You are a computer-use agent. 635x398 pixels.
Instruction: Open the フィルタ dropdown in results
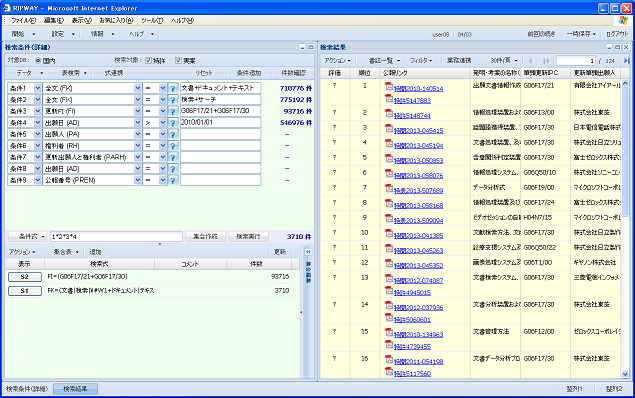(x=421, y=61)
